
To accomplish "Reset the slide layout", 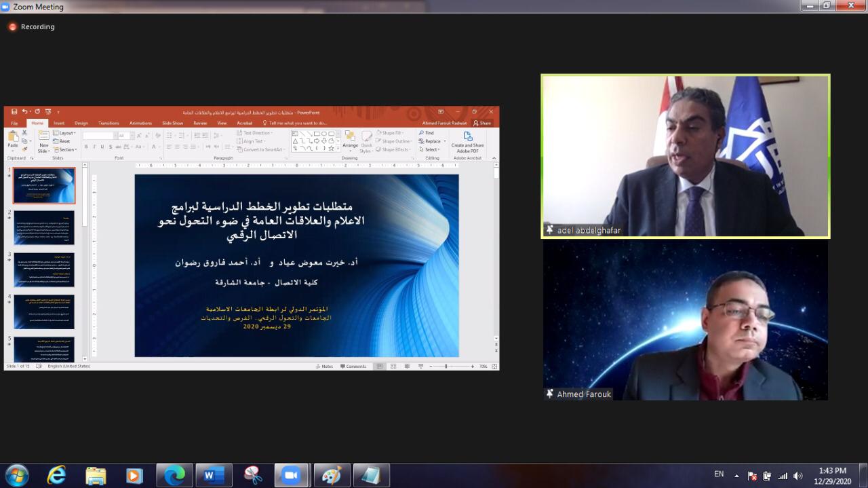I will pos(61,141).
